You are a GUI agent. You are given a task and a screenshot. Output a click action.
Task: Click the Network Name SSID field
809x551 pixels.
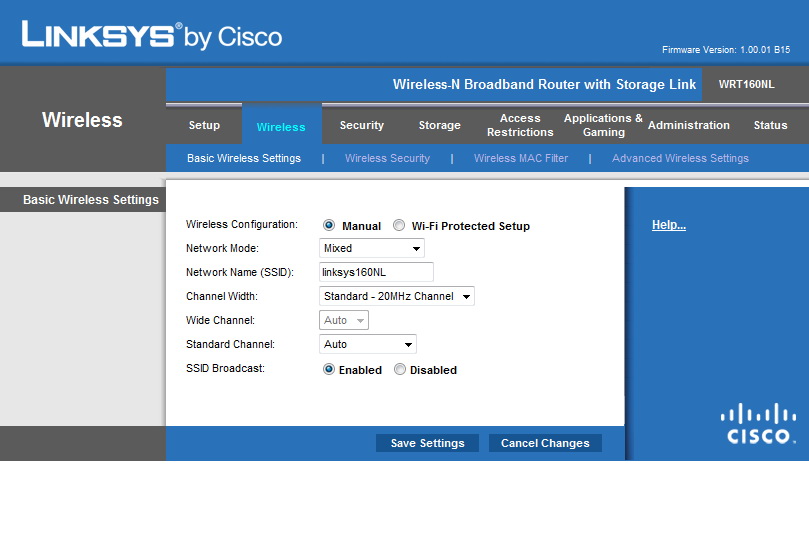(376, 272)
